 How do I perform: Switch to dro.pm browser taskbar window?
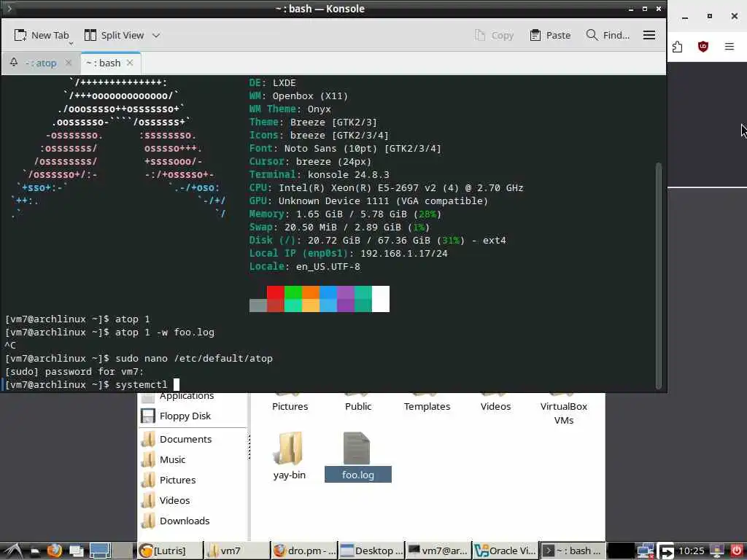[304, 551]
